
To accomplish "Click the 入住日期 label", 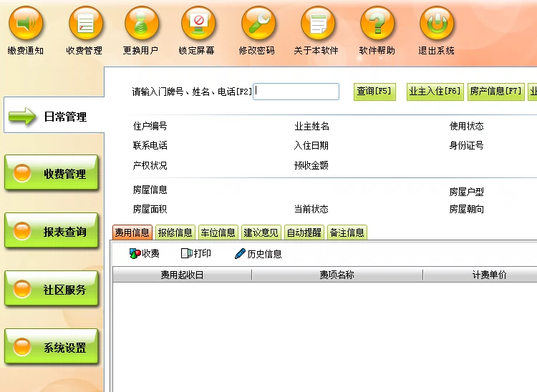I will (x=311, y=145).
